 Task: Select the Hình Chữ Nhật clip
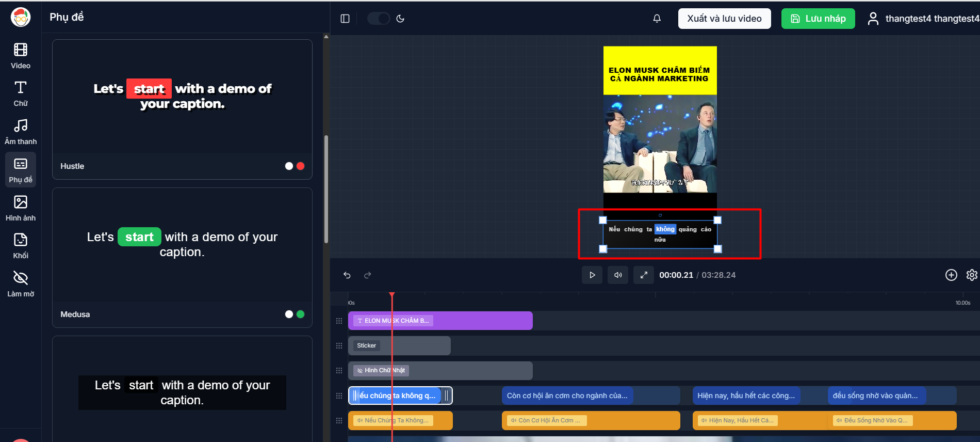(440, 370)
